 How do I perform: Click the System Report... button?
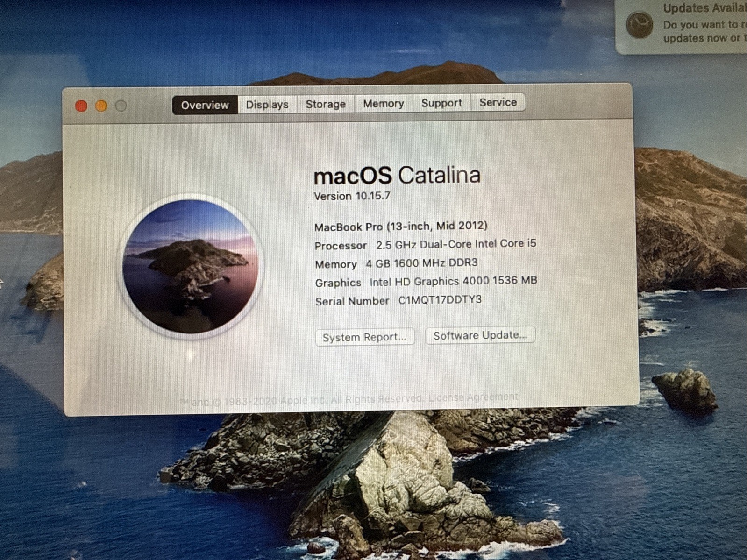coord(364,337)
